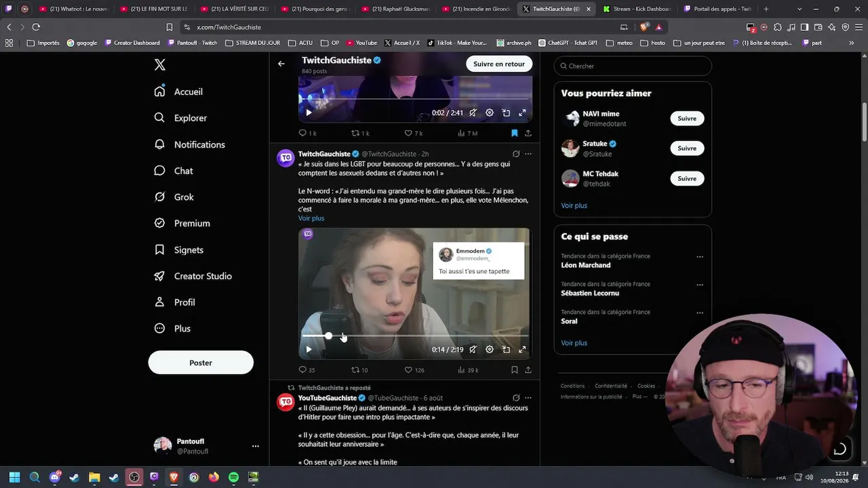The height and width of the screenshot is (488, 868).
Task: Open Chat in the sidebar
Action: pyautogui.click(x=174, y=171)
